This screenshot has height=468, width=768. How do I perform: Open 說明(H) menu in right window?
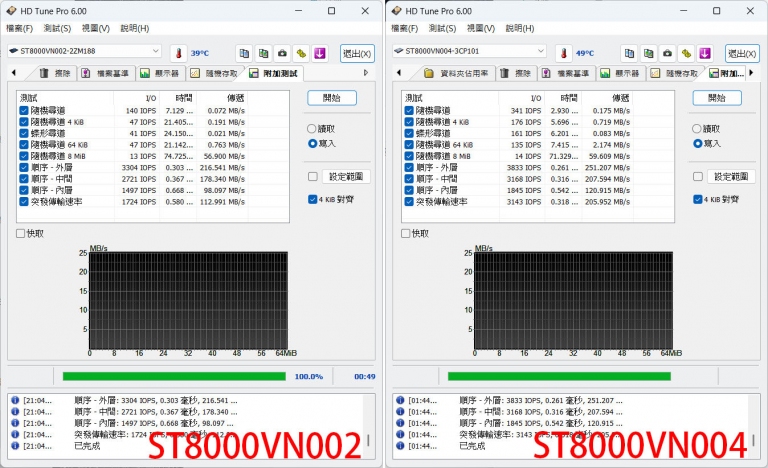coord(520,28)
